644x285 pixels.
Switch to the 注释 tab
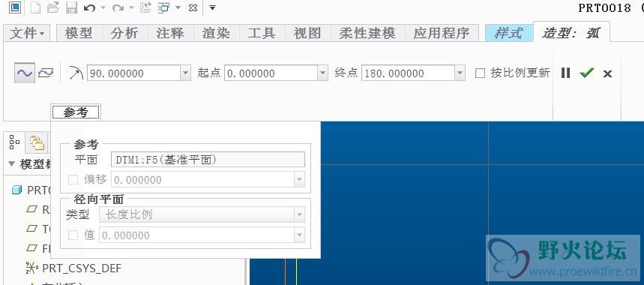170,33
